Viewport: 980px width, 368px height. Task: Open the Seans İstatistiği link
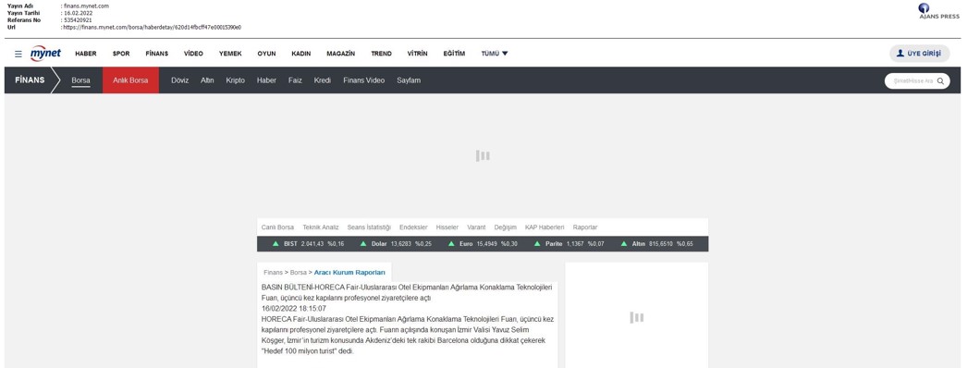(369, 227)
